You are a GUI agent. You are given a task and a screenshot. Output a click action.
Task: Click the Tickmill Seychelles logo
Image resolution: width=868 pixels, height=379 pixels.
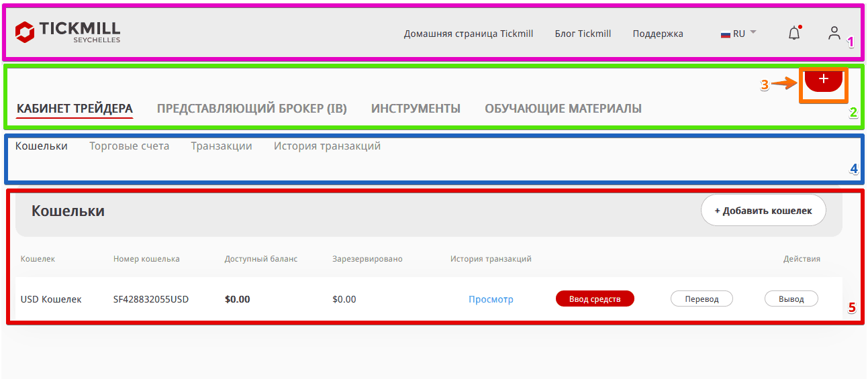coord(68,32)
